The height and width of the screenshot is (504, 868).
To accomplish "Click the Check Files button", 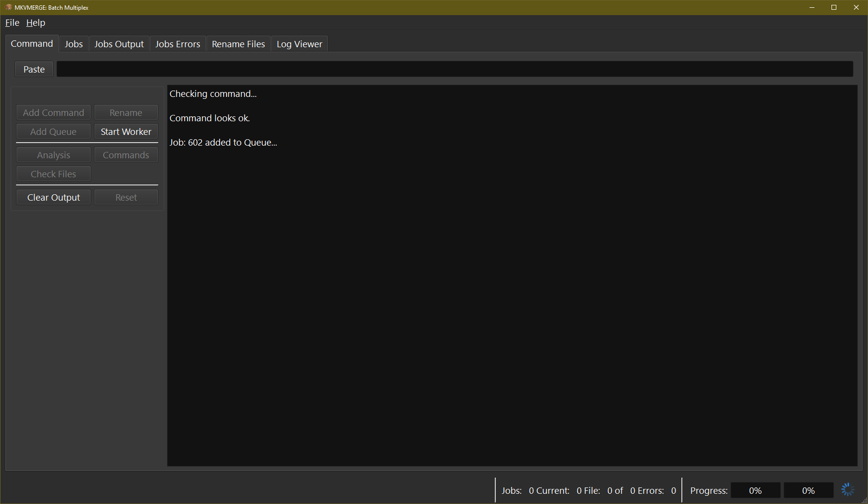I will click(x=54, y=174).
